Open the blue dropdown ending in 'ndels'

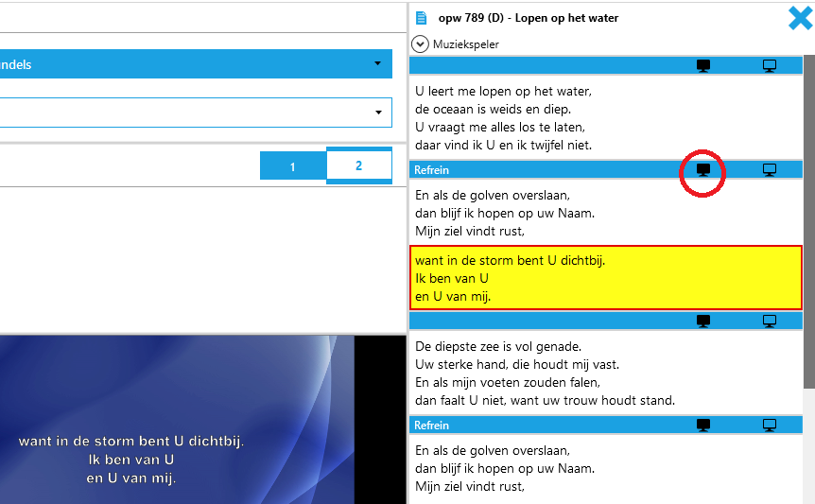point(196,64)
